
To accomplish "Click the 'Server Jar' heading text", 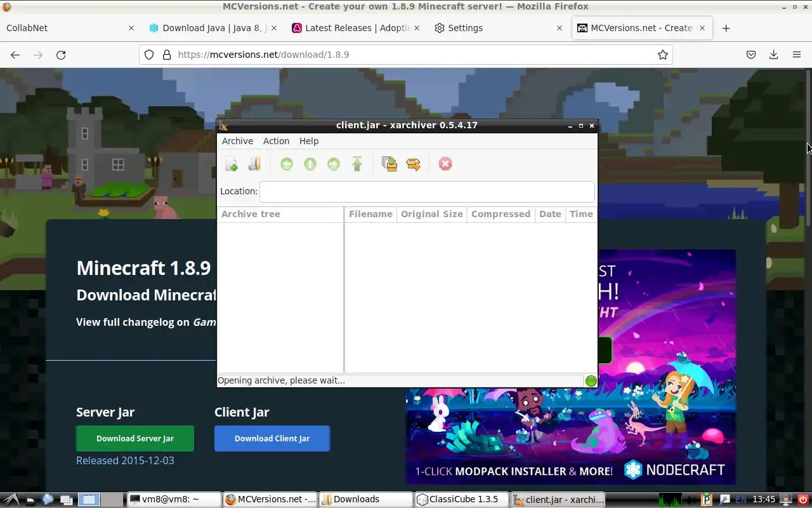I will click(x=105, y=412).
